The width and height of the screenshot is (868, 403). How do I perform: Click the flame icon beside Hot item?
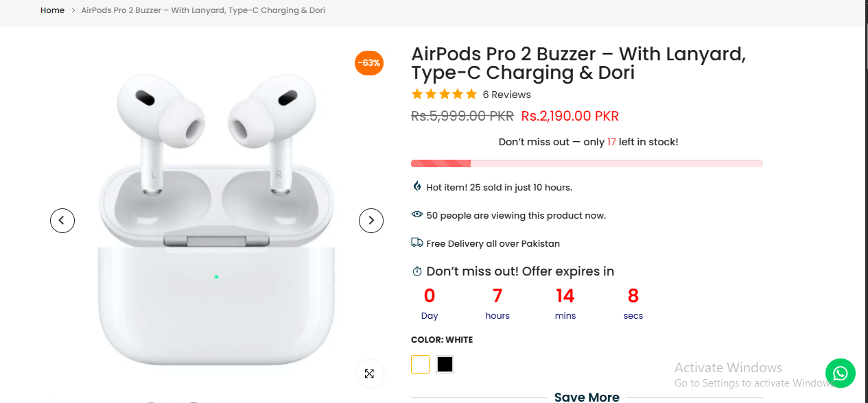click(417, 186)
